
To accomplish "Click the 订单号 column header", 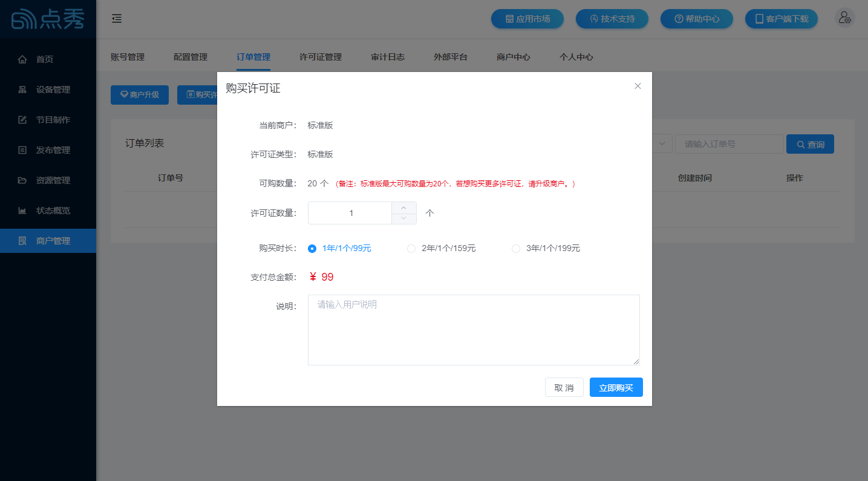I will point(171,178).
